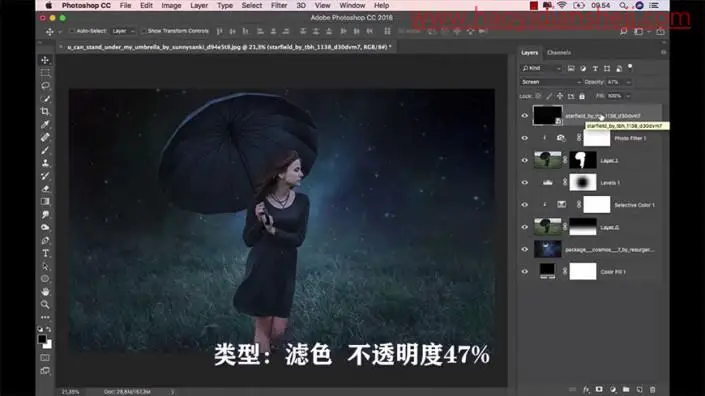Select the Hand tool
Viewport: 705px width, 396px height.
point(45,292)
